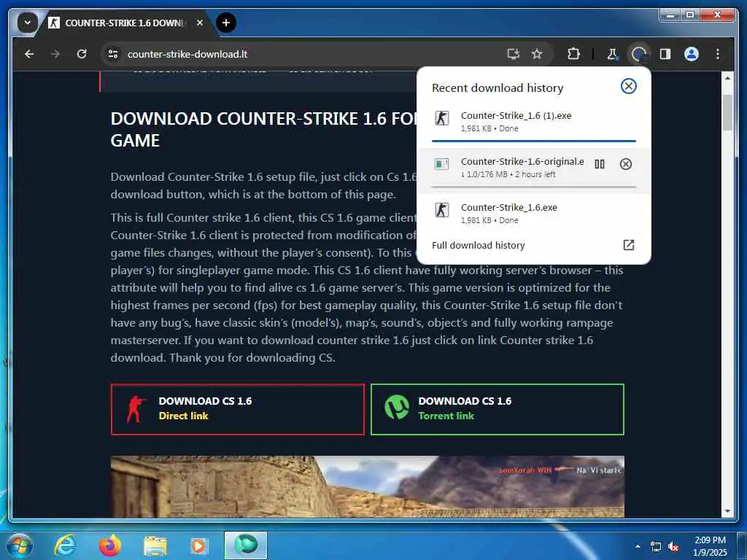Click the Counter-Strike_1.6 (1).exe file icon
Viewport: 747px width, 560px height.
point(441,118)
